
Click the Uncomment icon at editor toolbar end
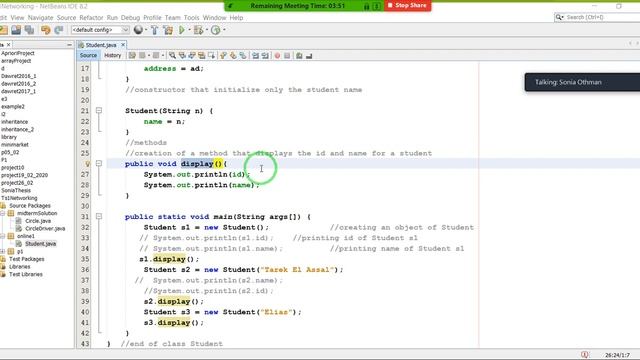point(309,56)
